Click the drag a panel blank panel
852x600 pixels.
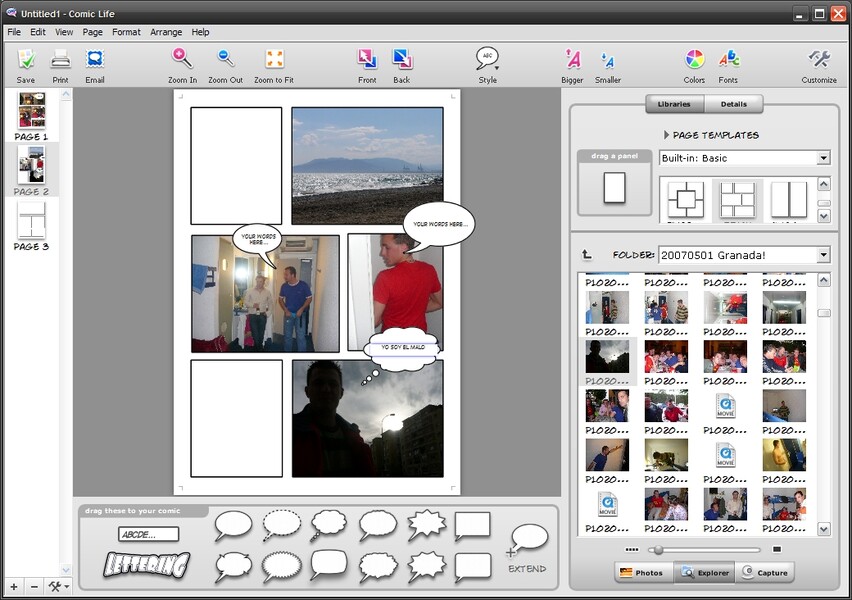(x=615, y=188)
